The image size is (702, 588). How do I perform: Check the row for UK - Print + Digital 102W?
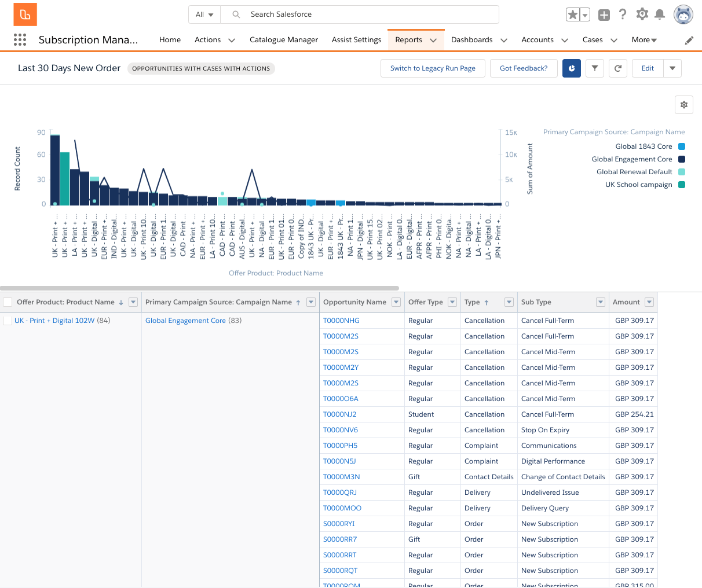[x=8, y=319]
